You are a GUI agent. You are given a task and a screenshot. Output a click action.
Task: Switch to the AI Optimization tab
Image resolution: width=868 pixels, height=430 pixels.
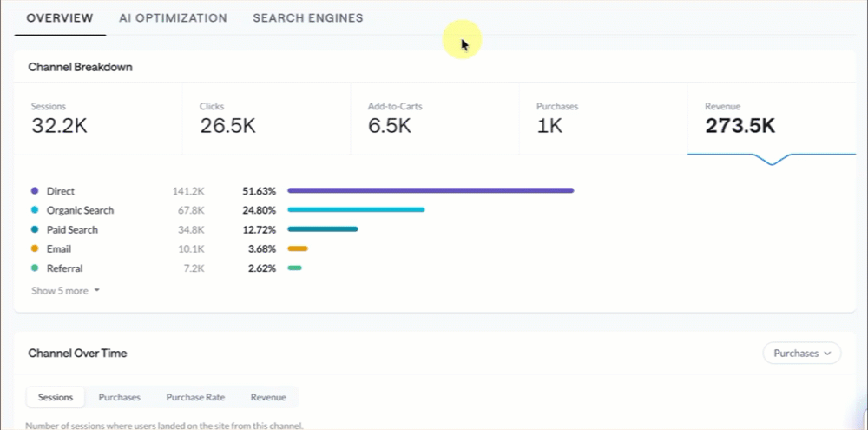(173, 17)
